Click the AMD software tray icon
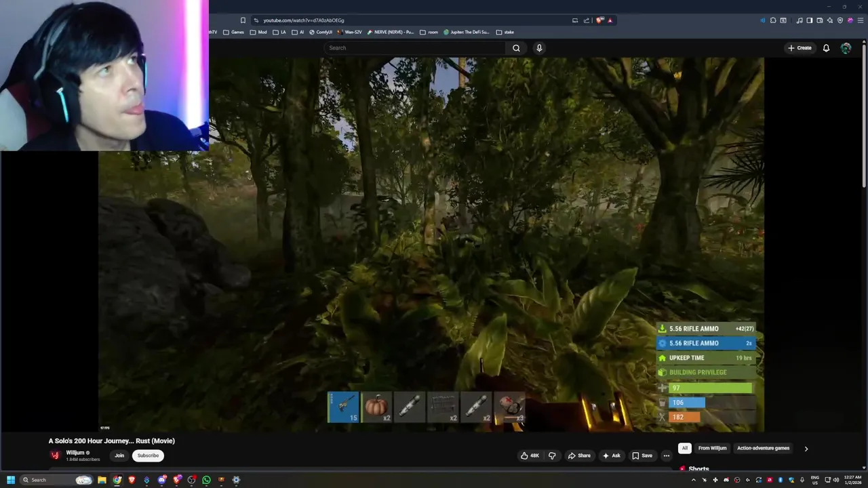868x488 pixels. pos(770,480)
